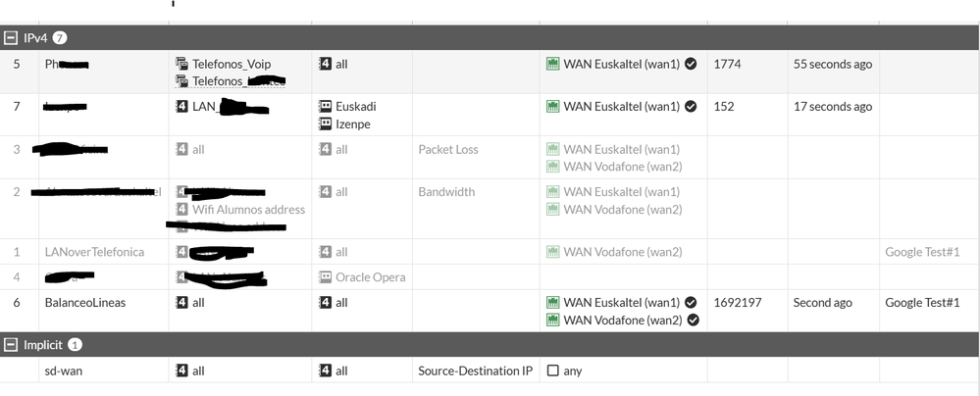The width and height of the screenshot is (980, 396).
Task: Click the Telefonos_Voip address group icon
Action: [181, 64]
